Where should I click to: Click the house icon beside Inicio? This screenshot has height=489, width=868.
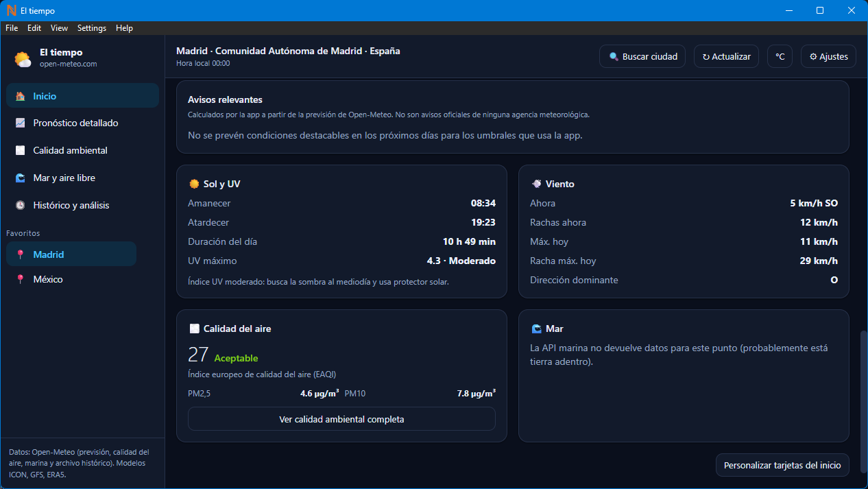pos(21,96)
